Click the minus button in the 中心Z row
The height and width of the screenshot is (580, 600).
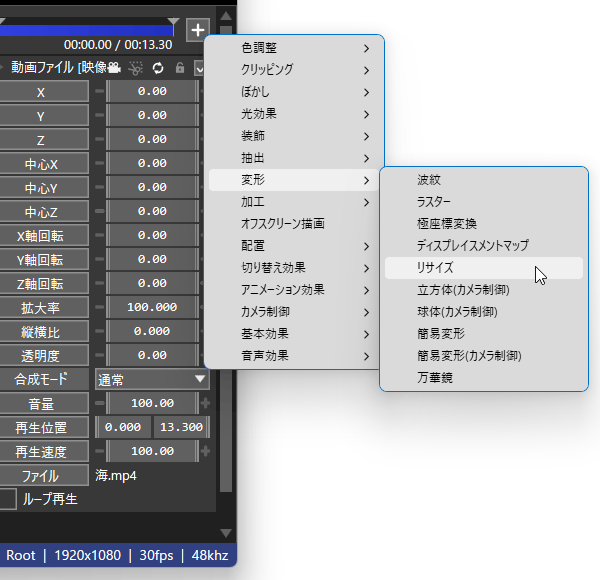tap(99, 211)
